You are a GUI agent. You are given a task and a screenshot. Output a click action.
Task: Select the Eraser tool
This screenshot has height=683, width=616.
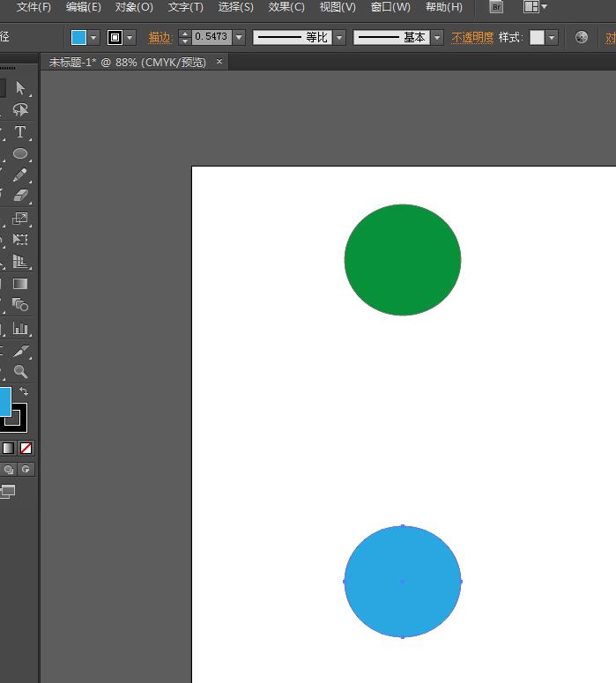tap(20, 196)
